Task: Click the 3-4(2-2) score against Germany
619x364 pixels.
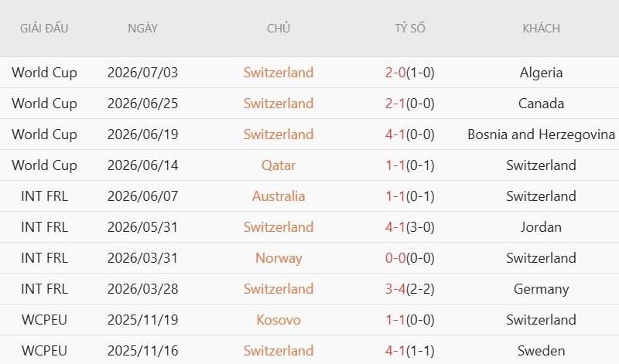Action: 410,289
